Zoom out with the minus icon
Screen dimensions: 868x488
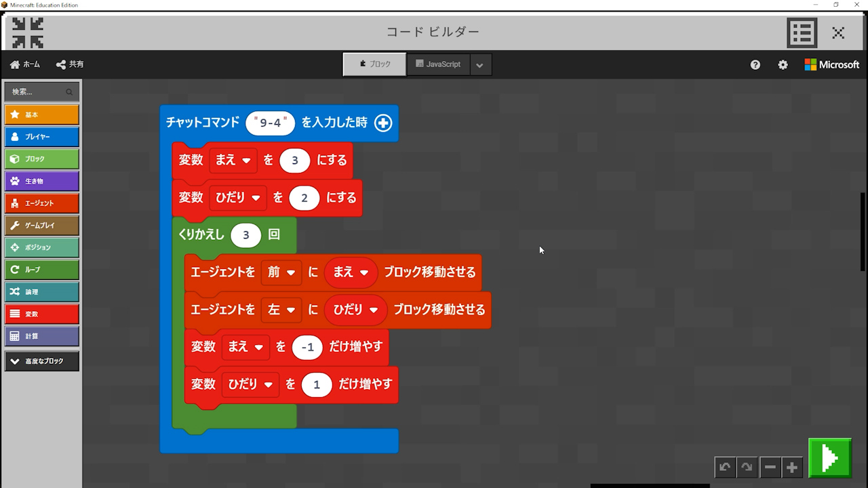(770, 467)
